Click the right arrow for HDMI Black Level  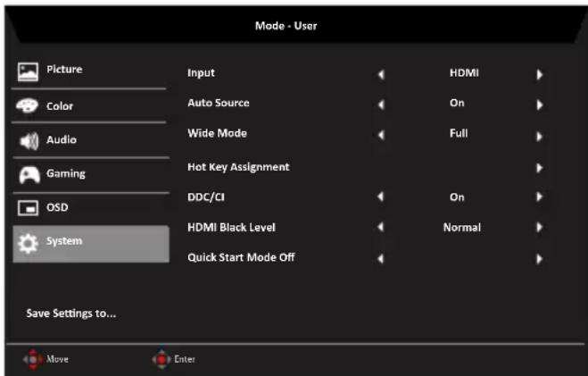pyautogui.click(x=540, y=227)
